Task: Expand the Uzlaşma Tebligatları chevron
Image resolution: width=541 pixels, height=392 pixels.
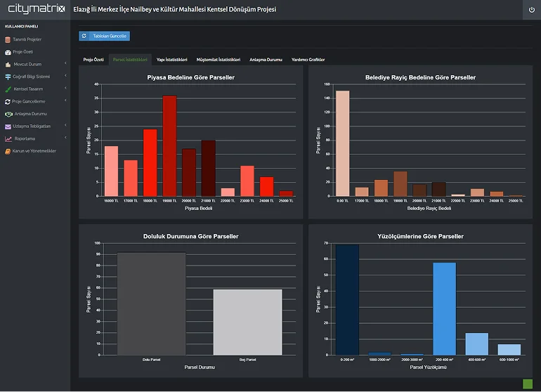Action: 65,126
